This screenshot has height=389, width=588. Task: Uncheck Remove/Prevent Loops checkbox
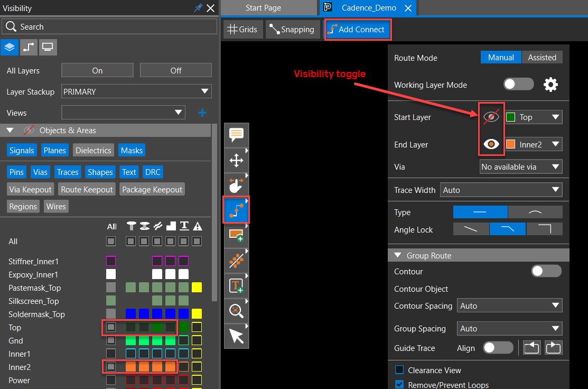point(399,384)
